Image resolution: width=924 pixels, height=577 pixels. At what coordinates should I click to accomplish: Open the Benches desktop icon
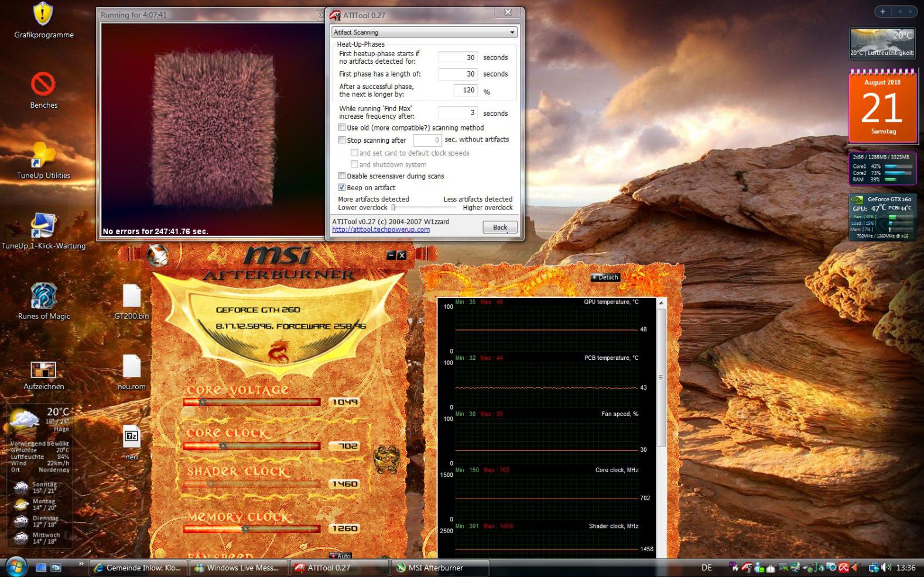(43, 84)
